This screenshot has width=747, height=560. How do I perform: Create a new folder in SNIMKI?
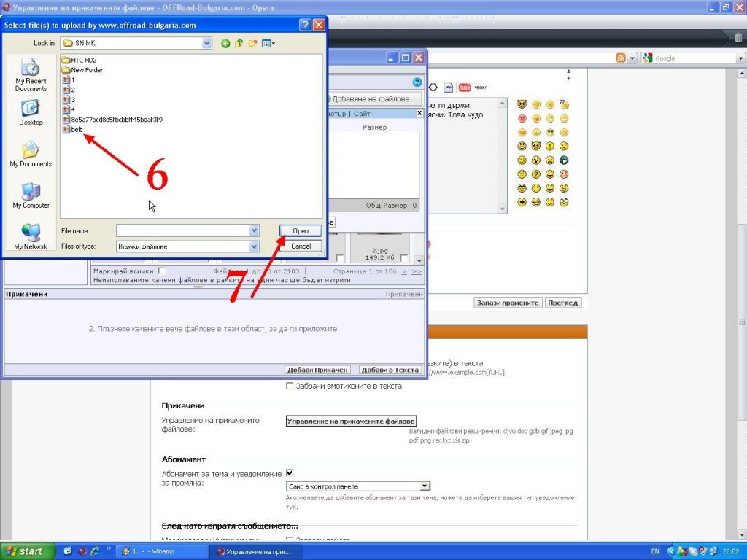(252, 44)
